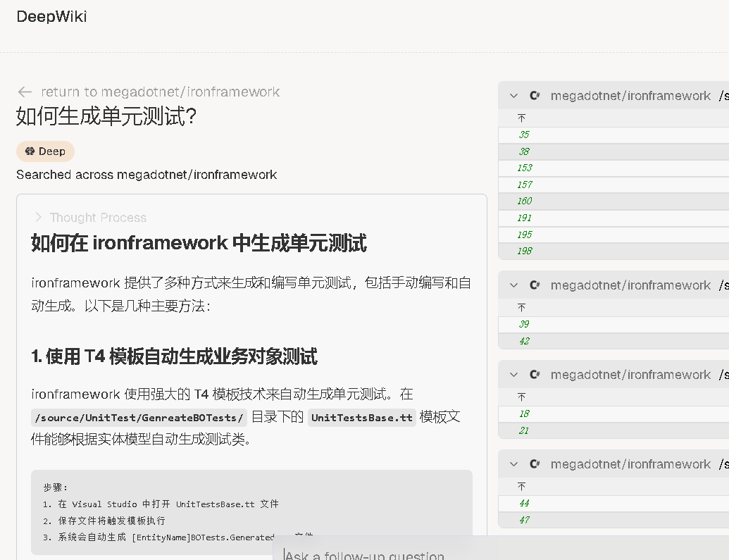Click heading 1. 使用 T4 模板自动生成业务对象测试

coord(175,356)
